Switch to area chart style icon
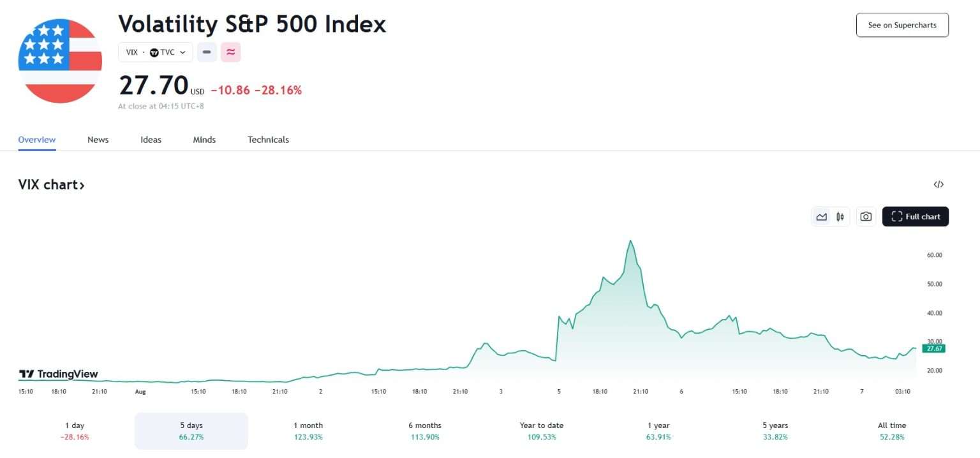Viewport: 980px width, 458px height. click(x=822, y=217)
